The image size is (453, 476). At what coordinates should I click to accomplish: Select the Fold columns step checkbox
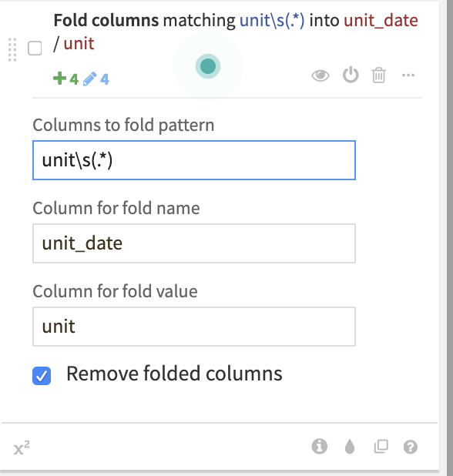pos(35,49)
